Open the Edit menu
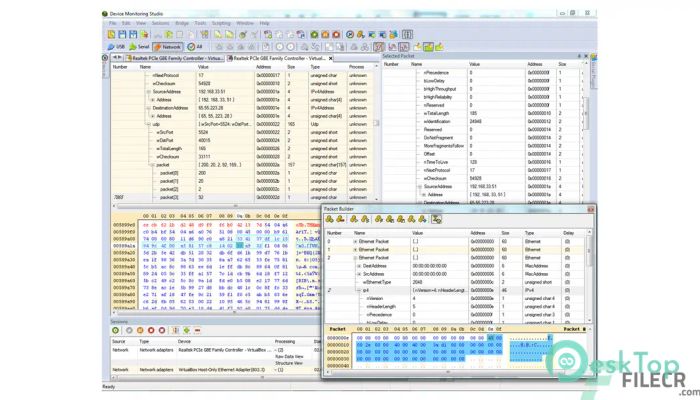The image size is (700, 400). pos(126,23)
